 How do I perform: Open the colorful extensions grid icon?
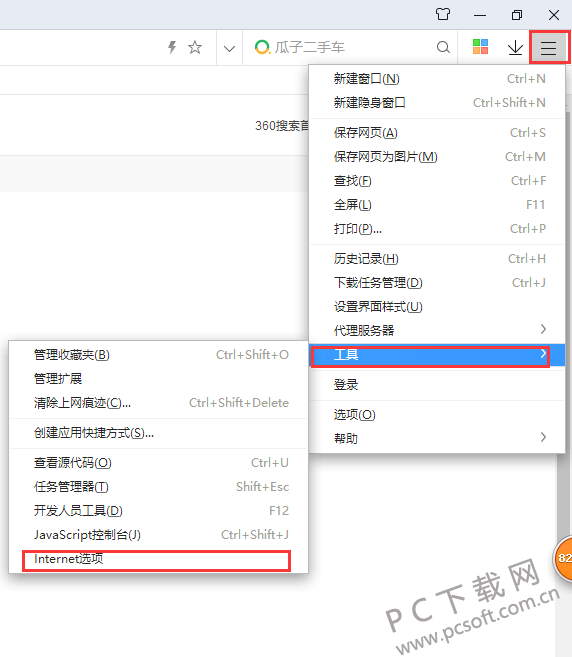click(480, 47)
